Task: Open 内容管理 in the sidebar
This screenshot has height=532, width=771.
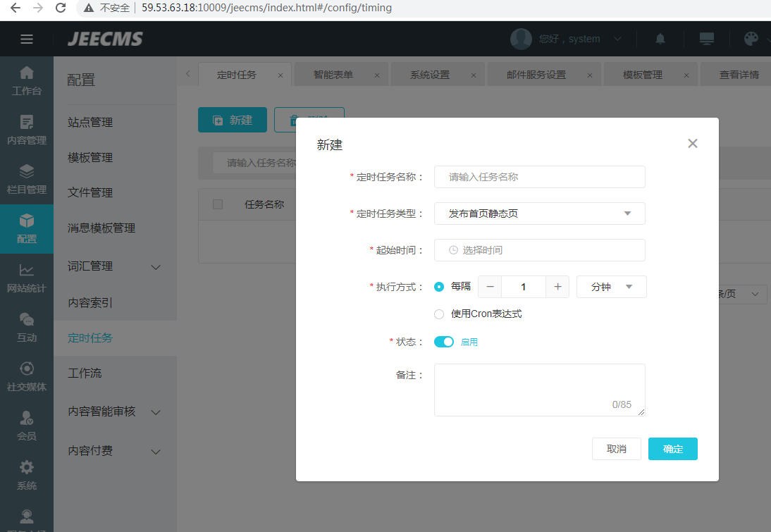Action: (x=27, y=130)
